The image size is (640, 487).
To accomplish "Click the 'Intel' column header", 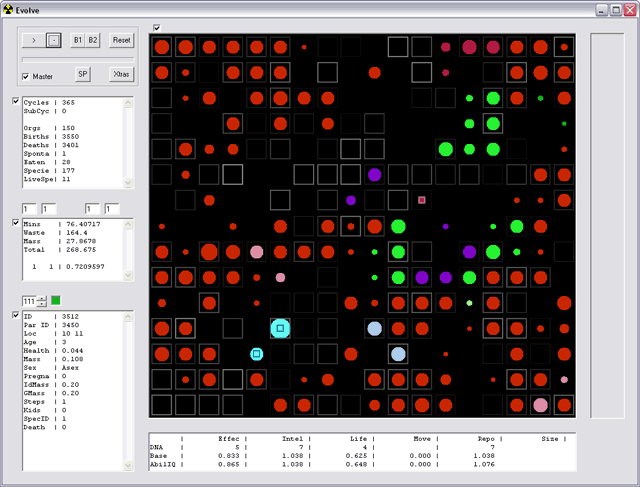I will [x=293, y=439].
